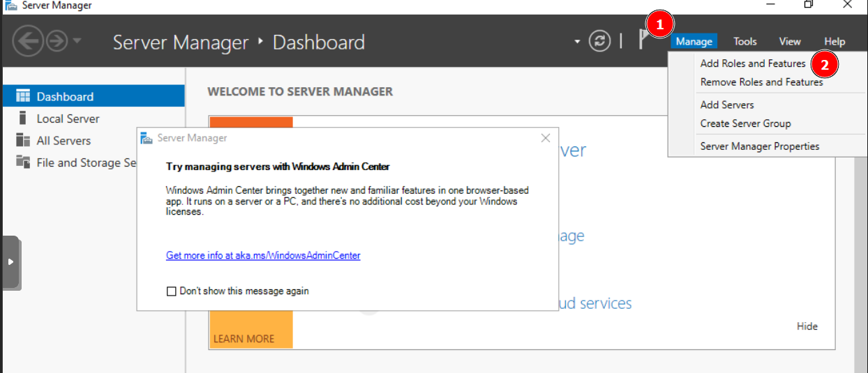
Task: Open the notifications flag icon
Action: pos(643,40)
